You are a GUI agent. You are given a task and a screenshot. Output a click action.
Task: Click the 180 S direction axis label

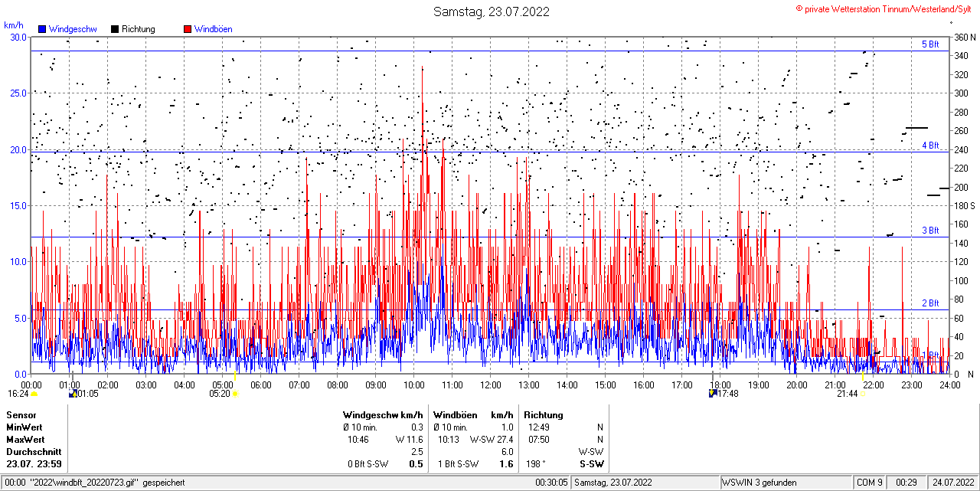[x=965, y=205]
